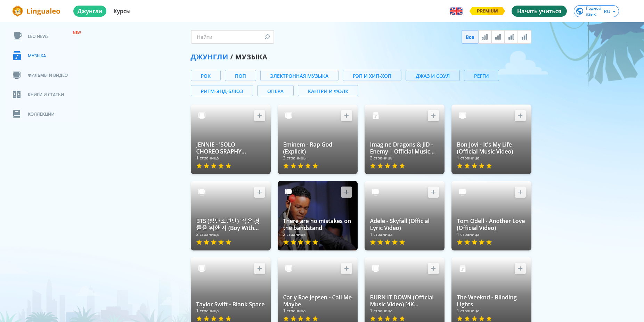Open the PREMIUM offer button
Screen dimensions: 644x322
click(487, 11)
